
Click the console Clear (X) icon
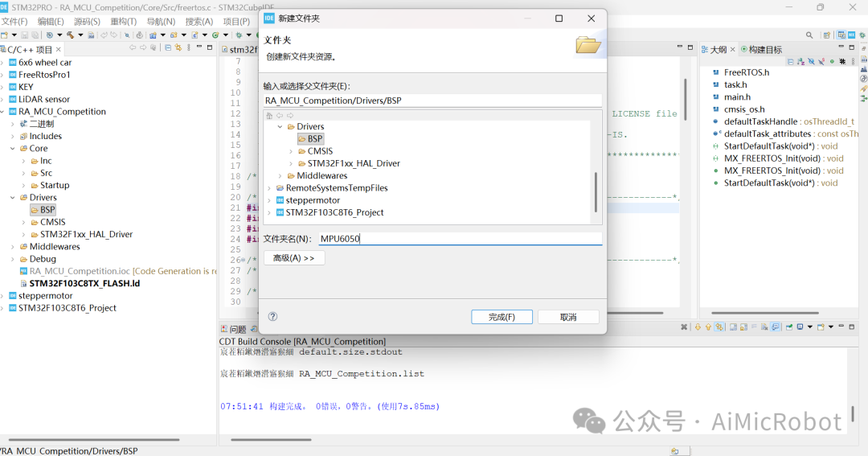[684, 327]
